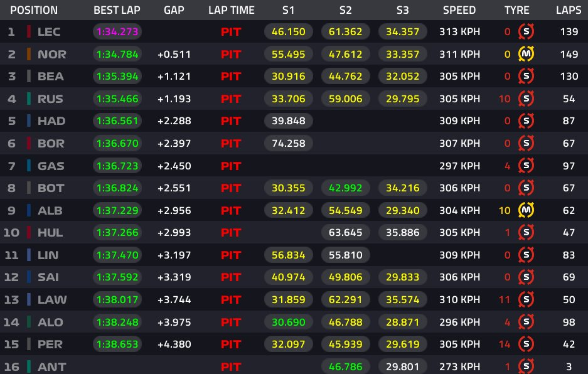Select PER's soft tyre icon
588x374 pixels.
point(527,344)
